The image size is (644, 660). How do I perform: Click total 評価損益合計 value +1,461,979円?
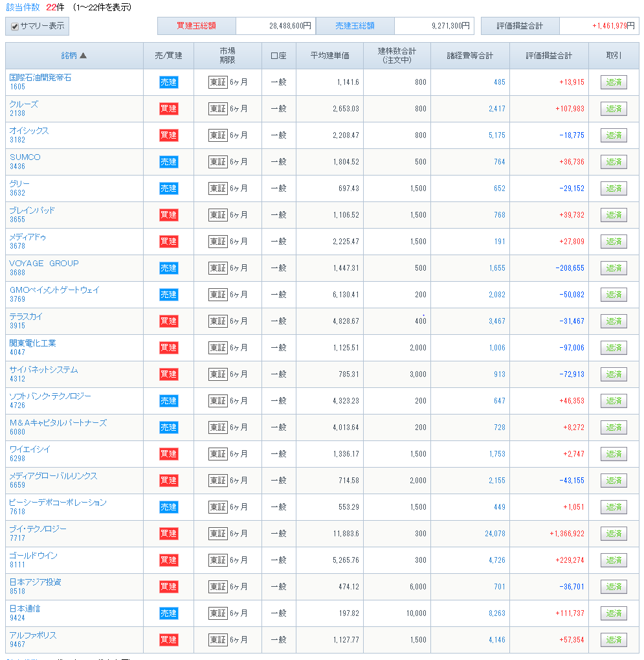pyautogui.click(x=614, y=26)
